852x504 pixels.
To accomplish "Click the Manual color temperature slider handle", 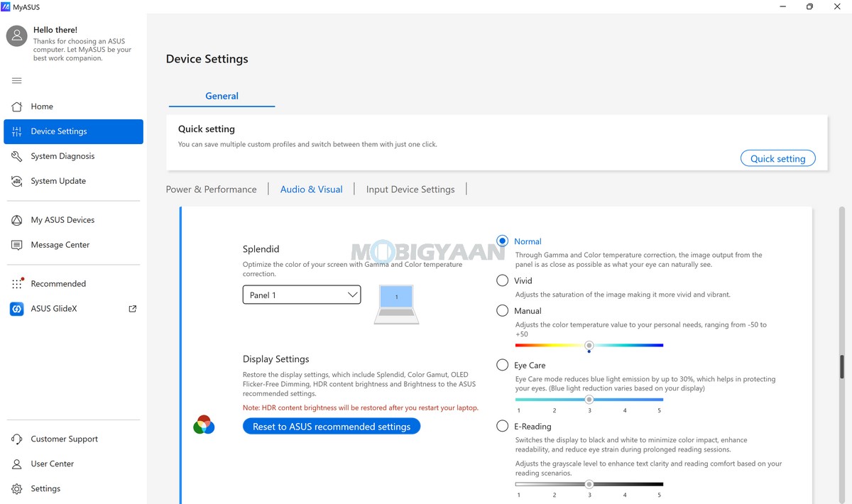I will (x=589, y=346).
